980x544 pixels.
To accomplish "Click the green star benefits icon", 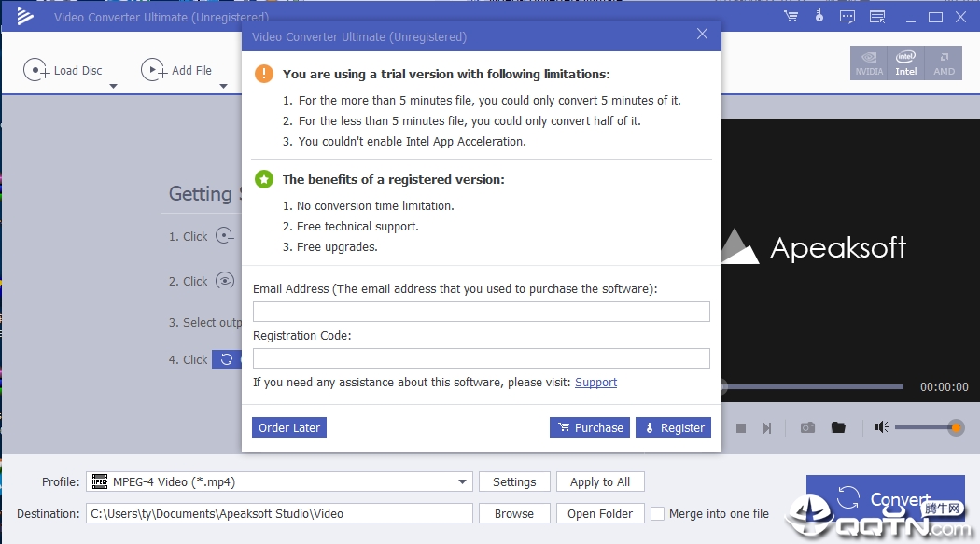I will click(264, 180).
